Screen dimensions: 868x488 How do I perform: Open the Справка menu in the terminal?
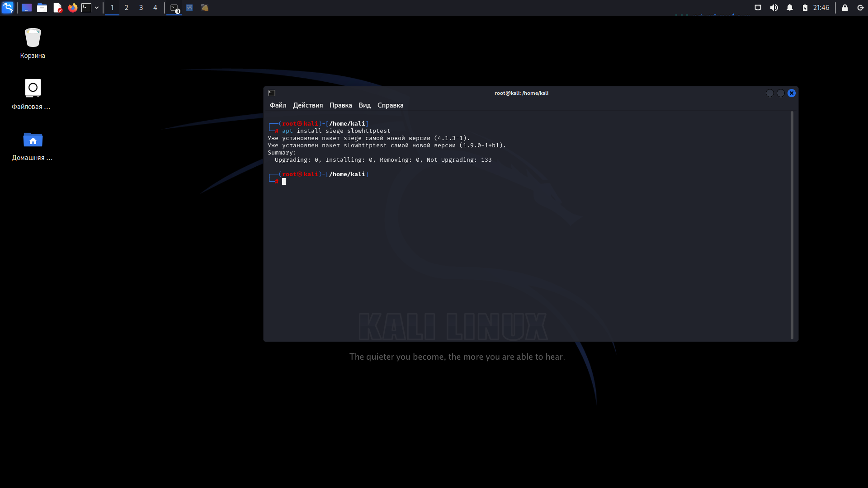pyautogui.click(x=391, y=105)
